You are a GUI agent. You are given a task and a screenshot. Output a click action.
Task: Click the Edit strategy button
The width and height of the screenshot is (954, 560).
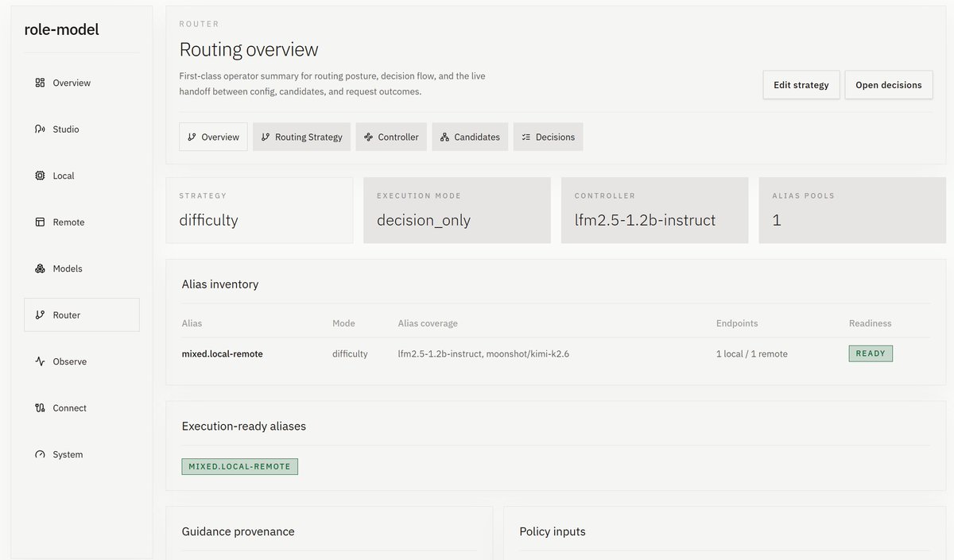click(x=801, y=85)
